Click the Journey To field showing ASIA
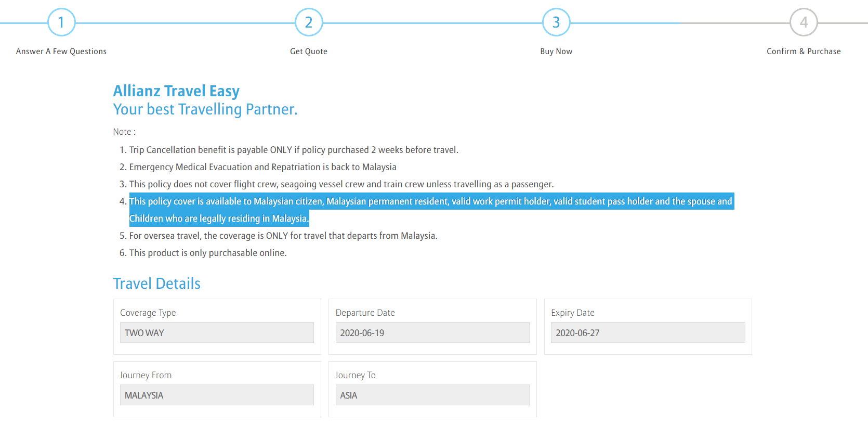The height and width of the screenshot is (423, 868). 432,395
